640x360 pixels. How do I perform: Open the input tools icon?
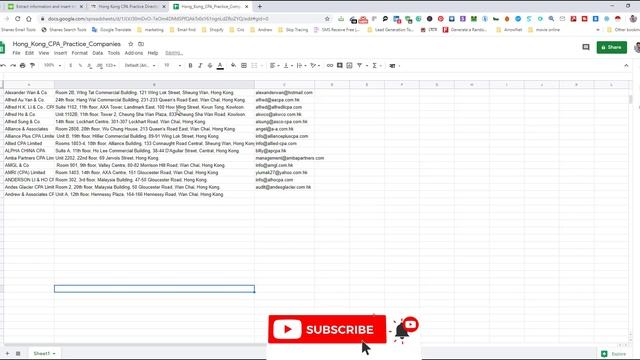point(392,66)
